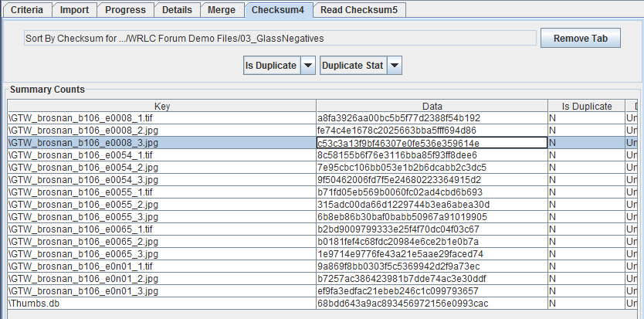Expand the Duplicate Stat dropdown arrow
644x319 pixels.
(395, 66)
